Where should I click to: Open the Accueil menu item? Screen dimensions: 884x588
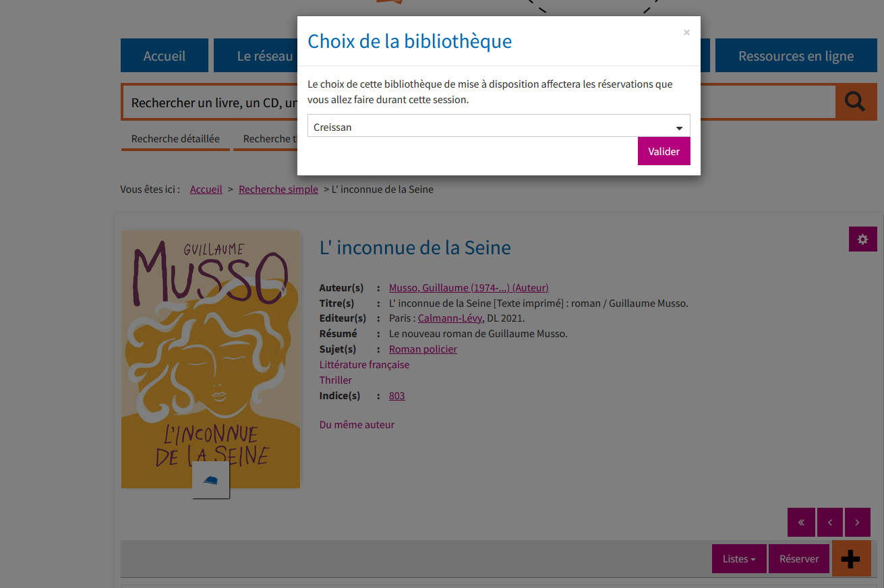click(x=164, y=55)
